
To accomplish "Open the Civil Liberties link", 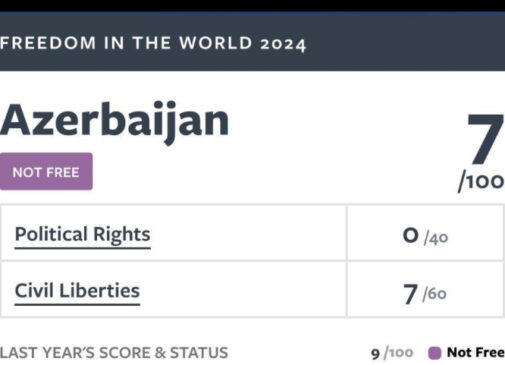I will click(x=77, y=291).
